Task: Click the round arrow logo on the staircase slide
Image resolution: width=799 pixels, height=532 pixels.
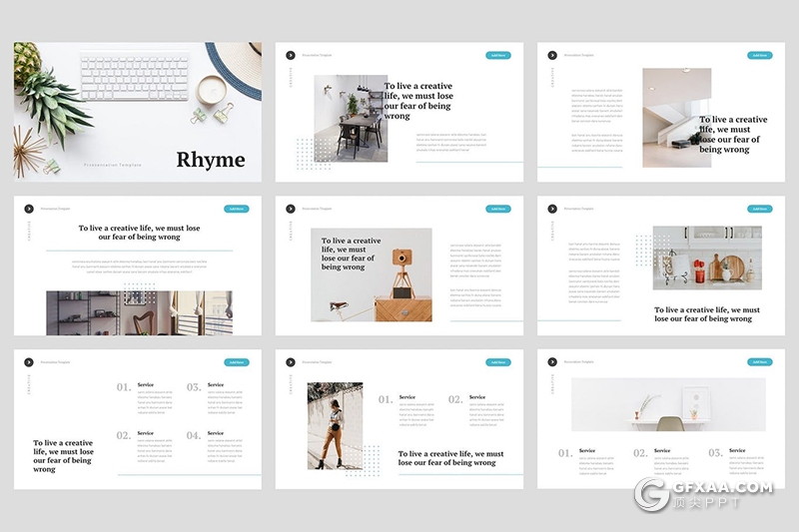Action: click(x=552, y=56)
